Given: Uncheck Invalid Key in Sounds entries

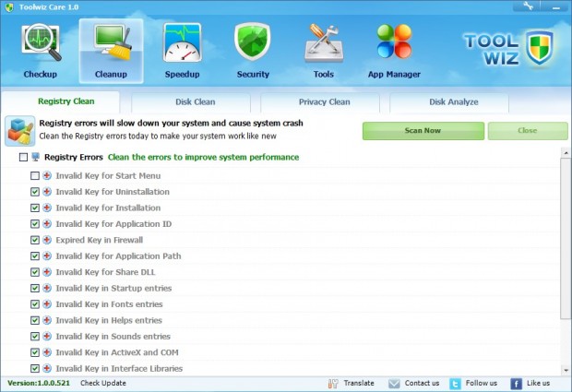Looking at the screenshot, I should pos(35,337).
